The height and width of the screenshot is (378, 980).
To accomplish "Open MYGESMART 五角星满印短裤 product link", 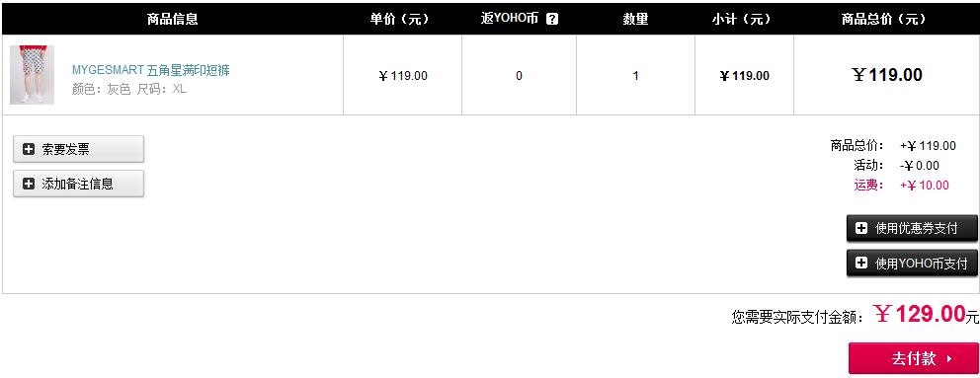I will [x=150, y=70].
